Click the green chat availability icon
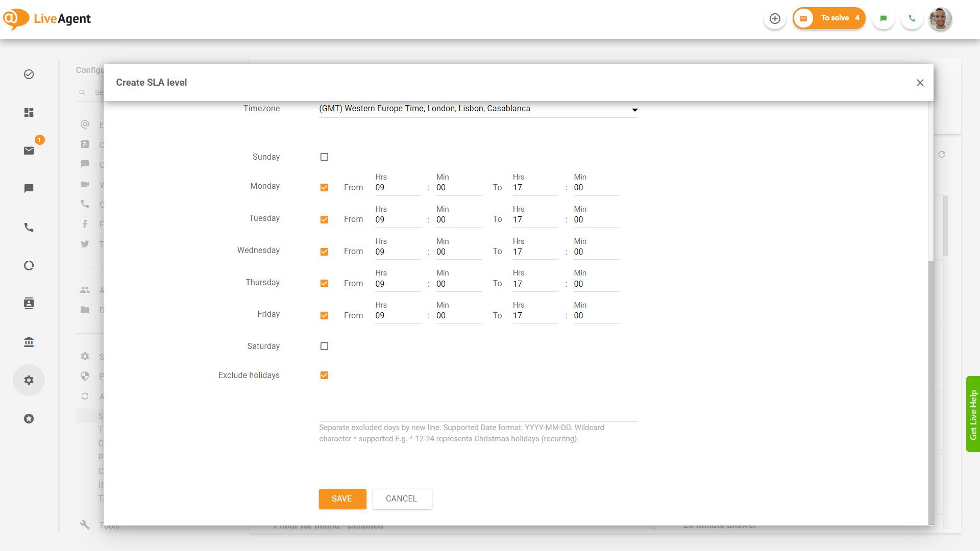Image resolution: width=980 pixels, height=551 pixels. pyautogui.click(x=883, y=18)
